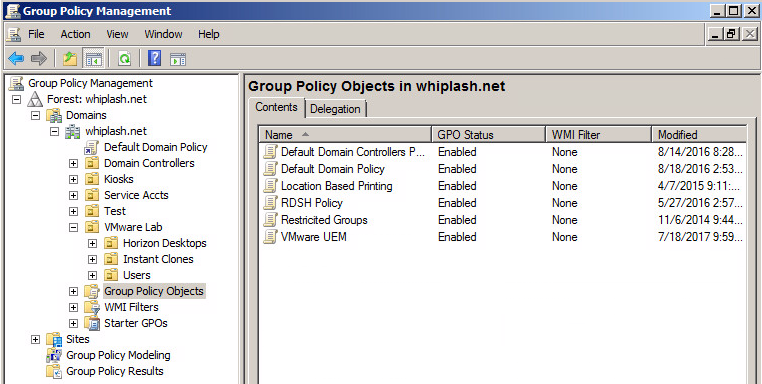The height and width of the screenshot is (384, 762).
Task: Click the Starter GPOs folder icon
Action: point(92,323)
